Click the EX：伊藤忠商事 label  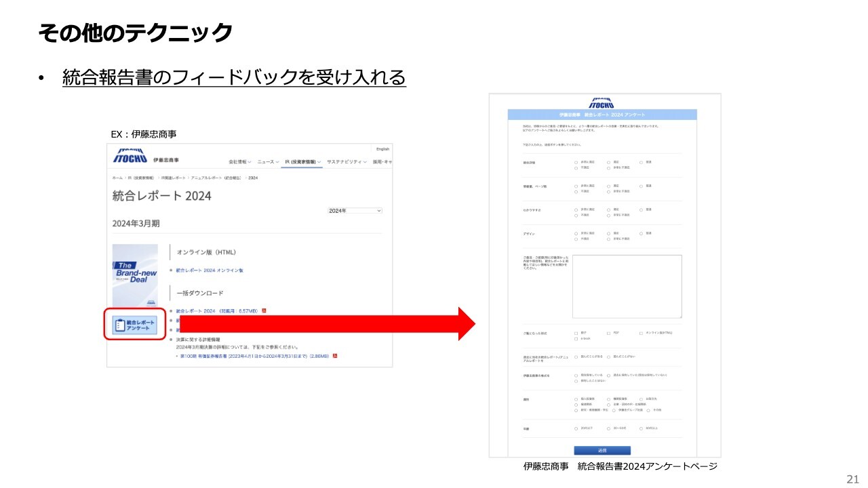click(144, 136)
